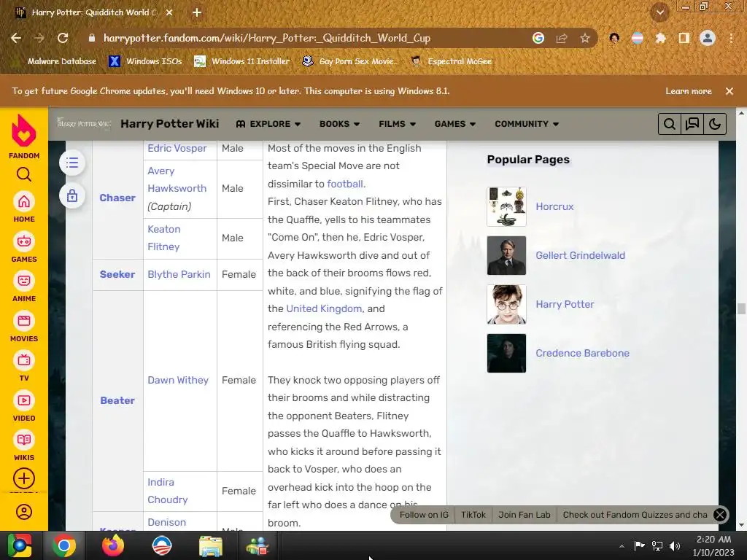Click the page lock icon

point(72,195)
